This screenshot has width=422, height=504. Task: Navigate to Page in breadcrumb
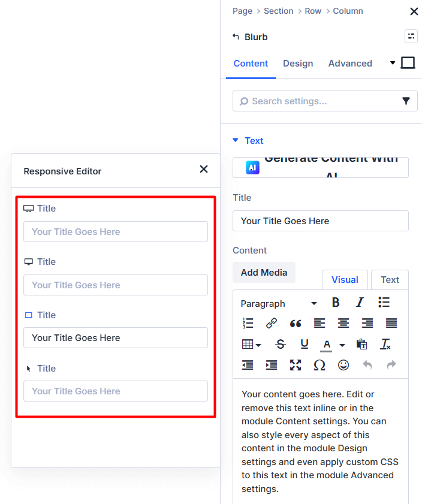click(242, 11)
